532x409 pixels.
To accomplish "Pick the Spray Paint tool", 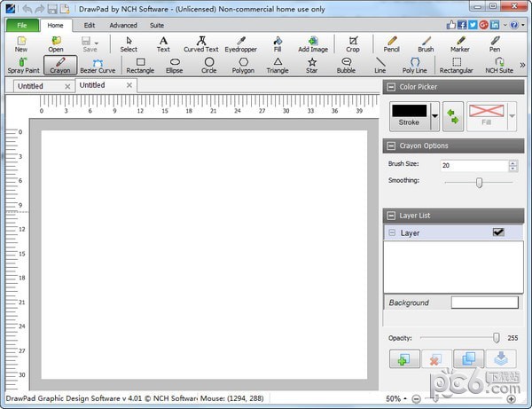I will pyautogui.click(x=23, y=65).
